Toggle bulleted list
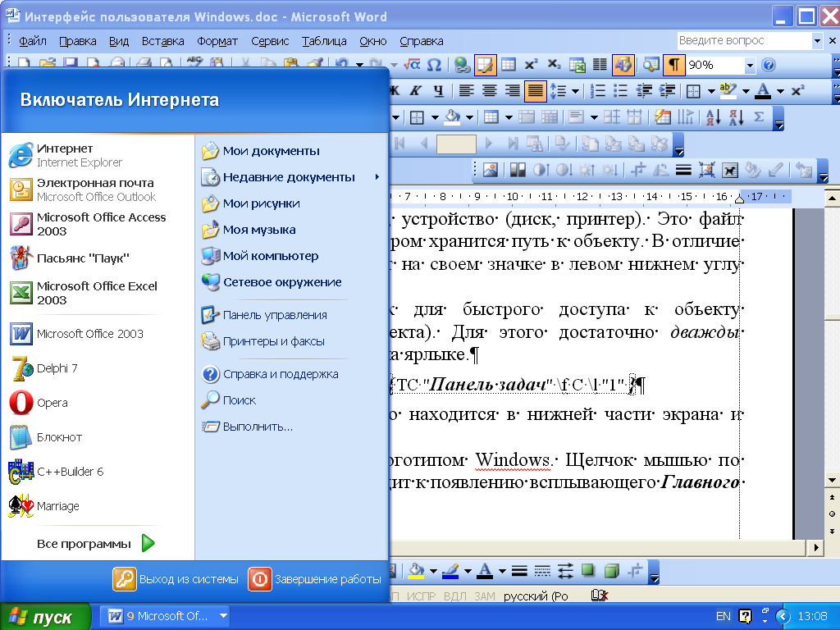Image resolution: width=840 pixels, height=630 pixels. point(620,91)
